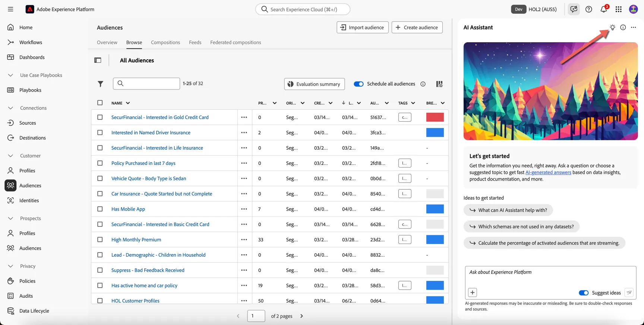The image size is (644, 325).
Task: Click the filter funnel icon
Action: [100, 84]
